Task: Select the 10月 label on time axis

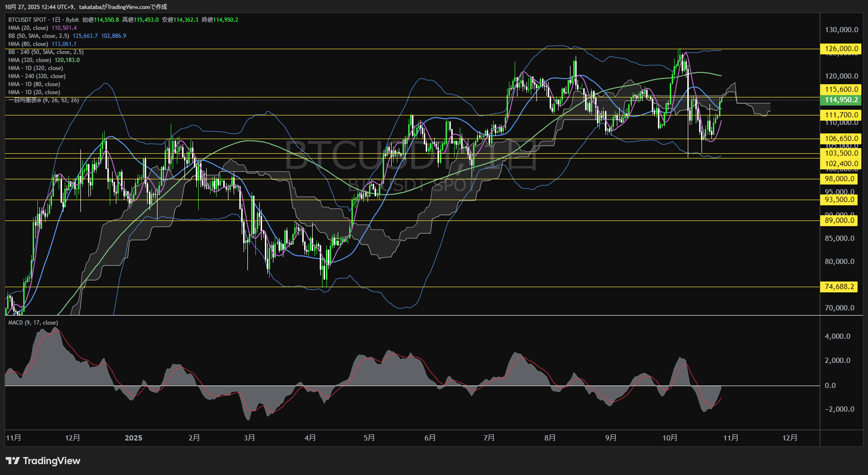Action: coord(670,438)
